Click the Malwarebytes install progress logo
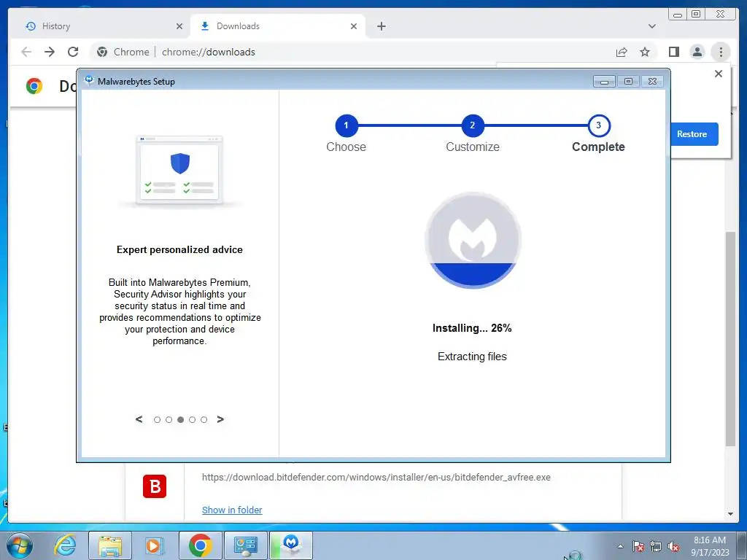 click(473, 240)
